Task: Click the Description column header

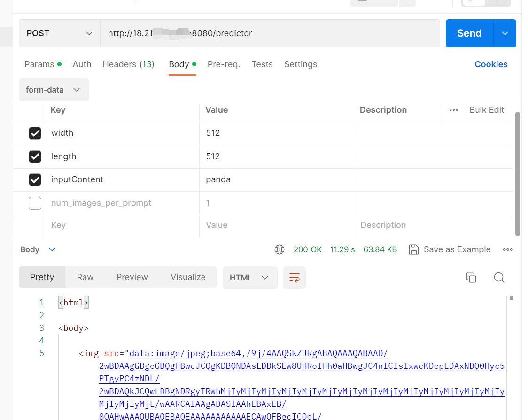Action: pos(383,110)
